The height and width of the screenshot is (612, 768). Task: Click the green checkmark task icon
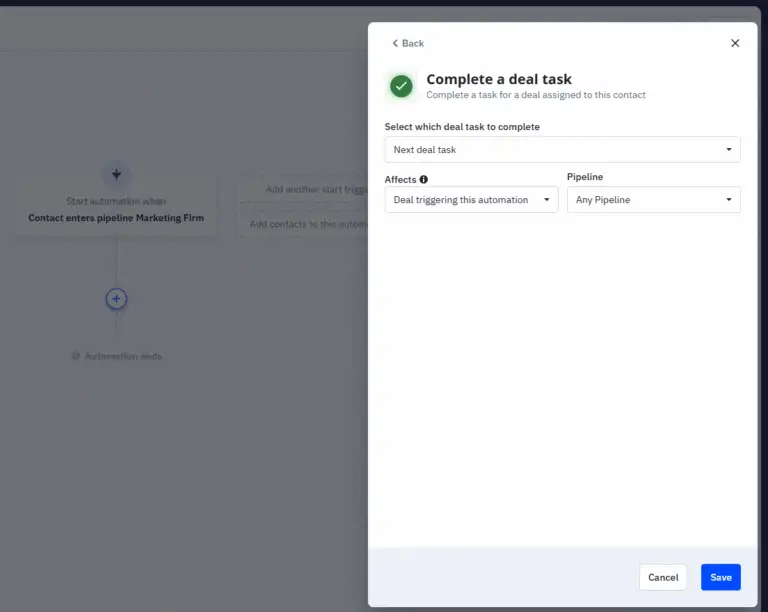coord(402,86)
